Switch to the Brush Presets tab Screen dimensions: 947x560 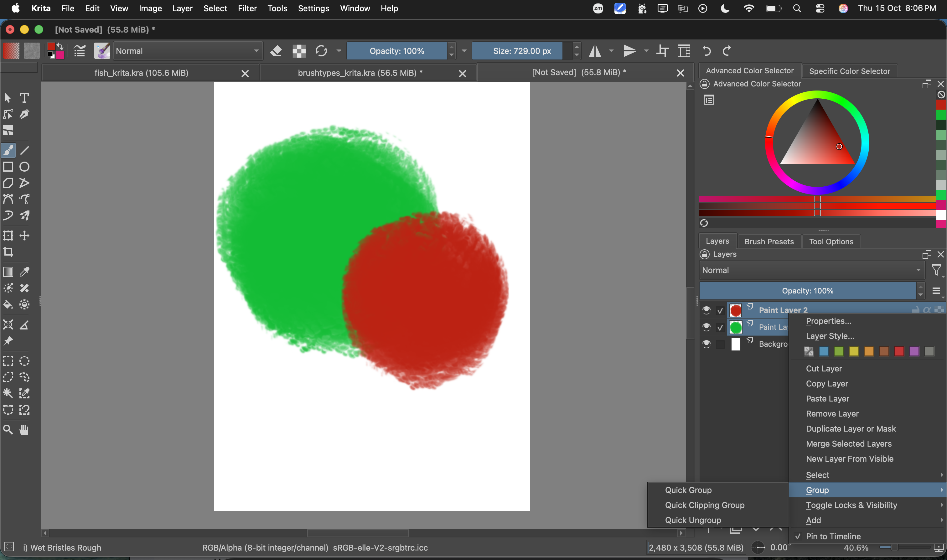click(x=769, y=241)
